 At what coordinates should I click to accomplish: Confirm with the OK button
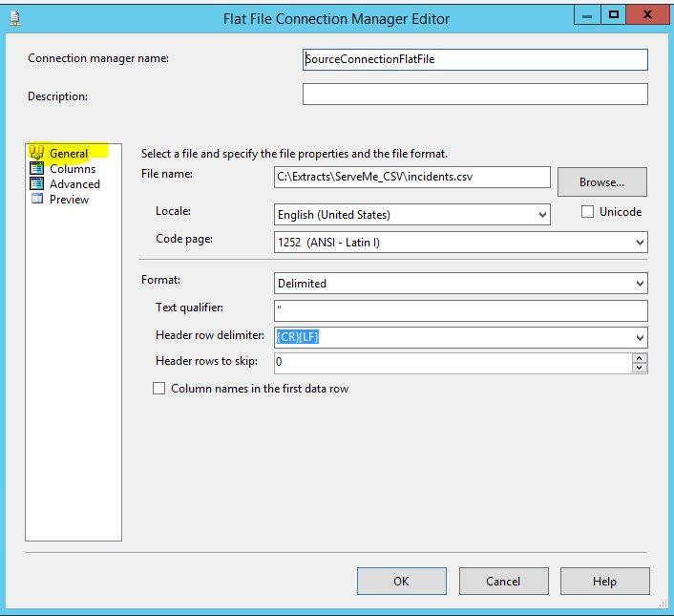click(402, 582)
